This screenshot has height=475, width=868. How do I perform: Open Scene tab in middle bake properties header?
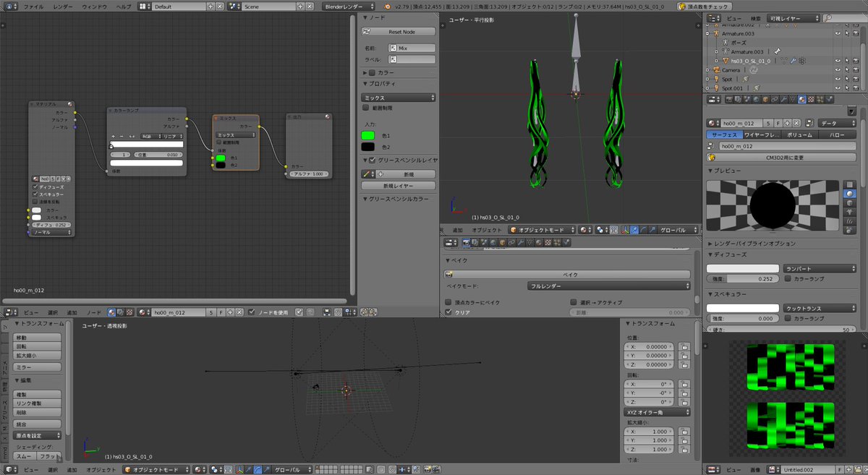[x=483, y=242]
